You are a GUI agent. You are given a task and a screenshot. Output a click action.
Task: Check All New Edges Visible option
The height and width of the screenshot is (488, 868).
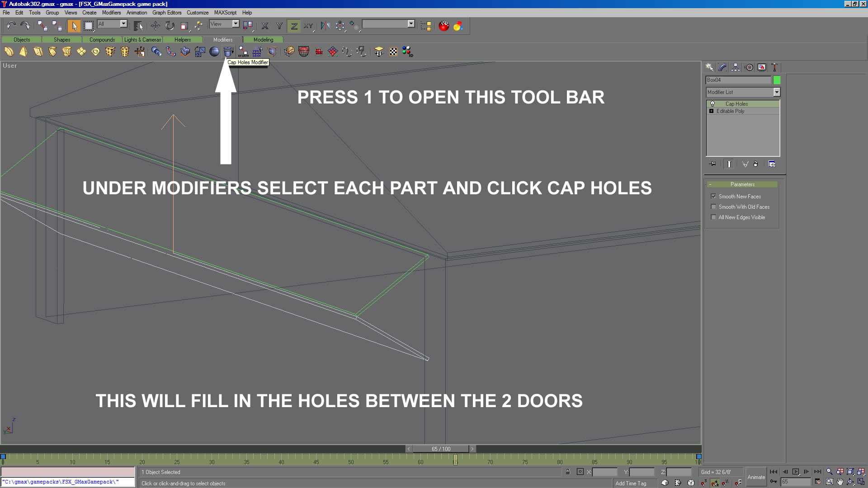(x=713, y=217)
